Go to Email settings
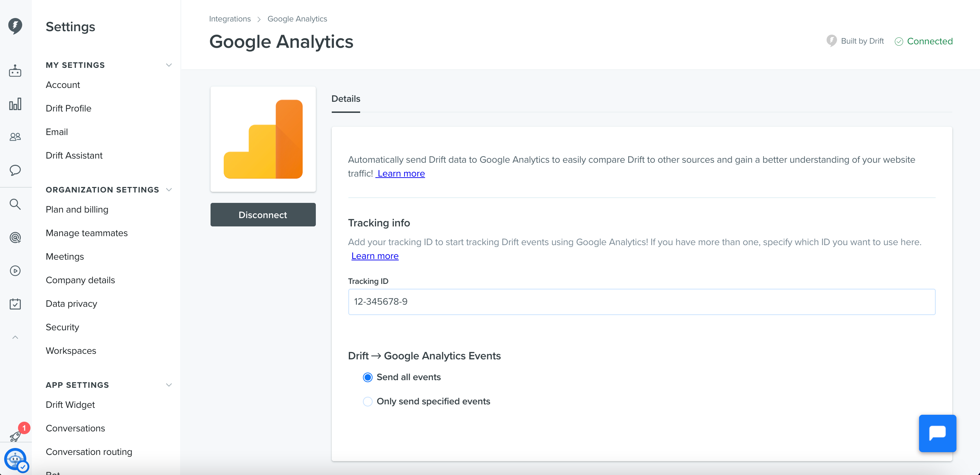Image resolution: width=980 pixels, height=475 pixels. pos(57,132)
